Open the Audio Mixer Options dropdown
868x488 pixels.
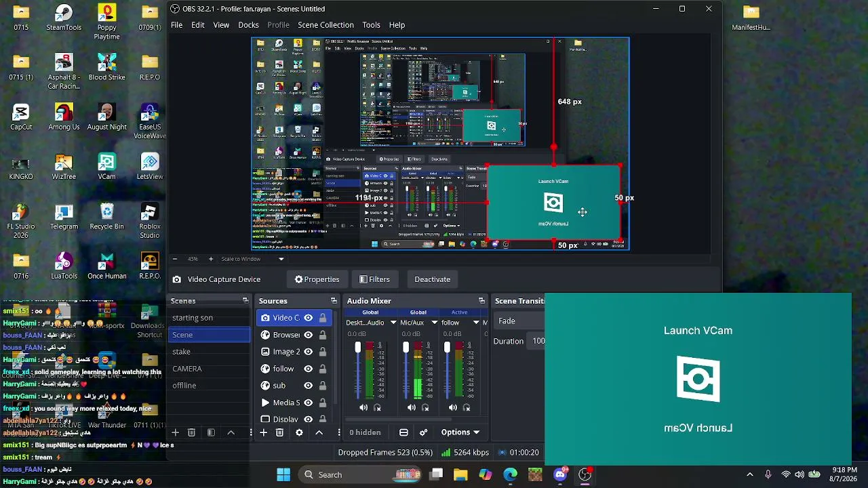point(460,432)
